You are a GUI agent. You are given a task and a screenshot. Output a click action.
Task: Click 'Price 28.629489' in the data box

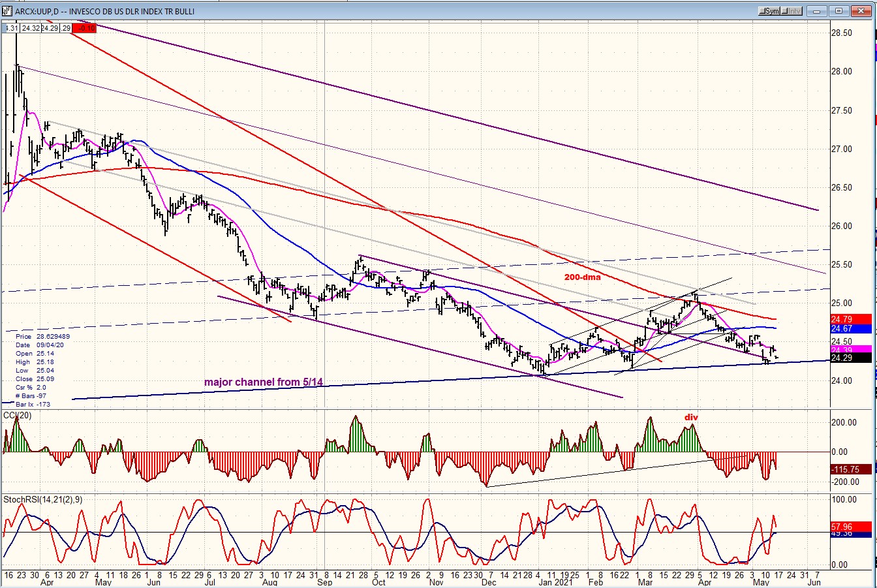[x=43, y=336]
